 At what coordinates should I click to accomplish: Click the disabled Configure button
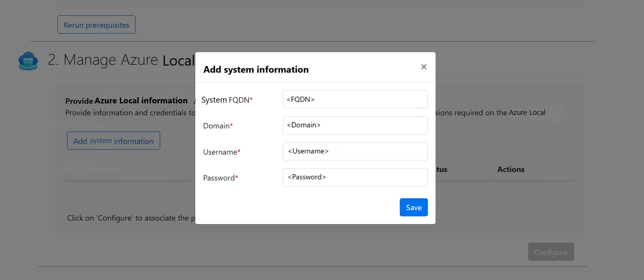click(551, 251)
